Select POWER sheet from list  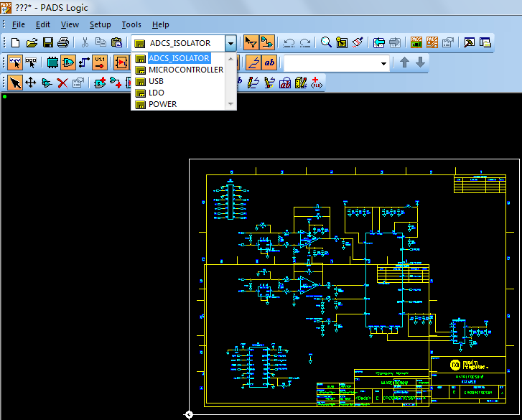click(180, 104)
